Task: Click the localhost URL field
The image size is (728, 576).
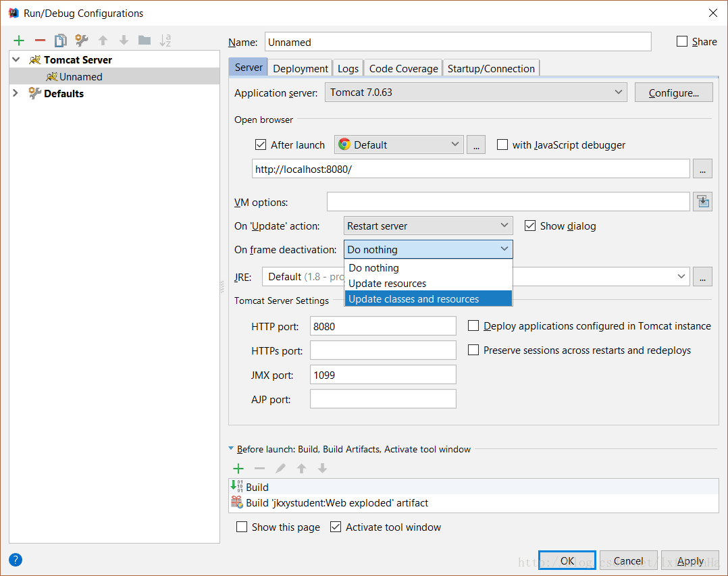Action: pyautogui.click(x=471, y=169)
